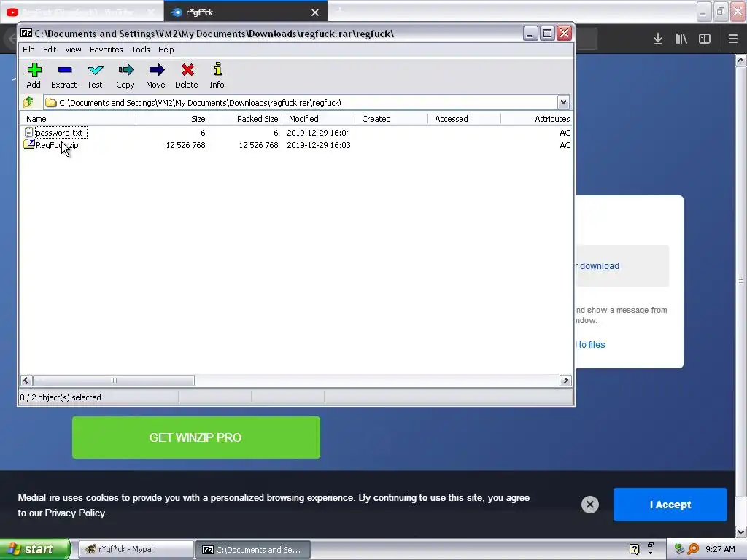This screenshot has height=560, width=747.
Task: Click the 2019-12-29 16:03 modified cell
Action: [x=318, y=145]
